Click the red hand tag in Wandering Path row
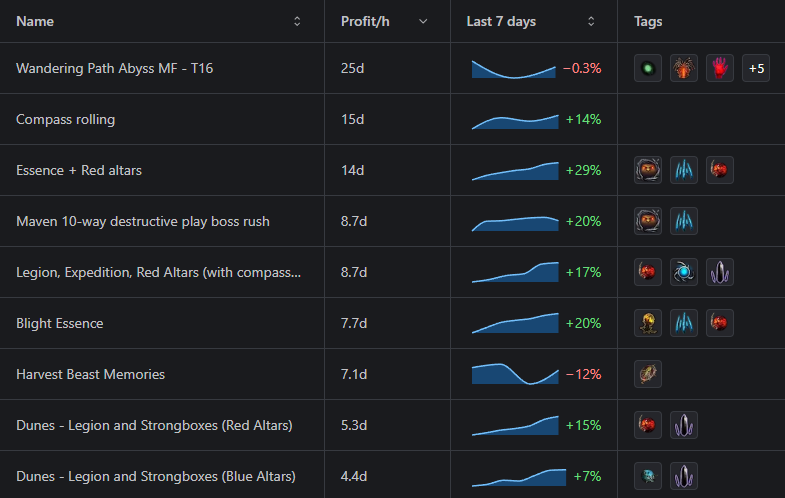This screenshot has height=498, width=785. 720,68
